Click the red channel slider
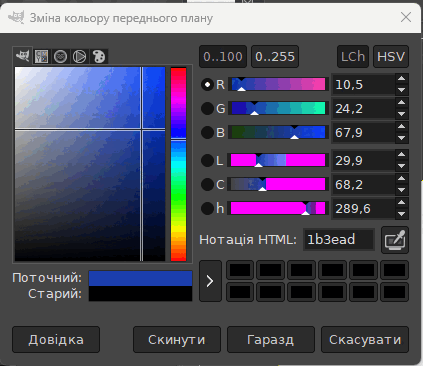Screen dimensions: 423x366 click(x=278, y=84)
